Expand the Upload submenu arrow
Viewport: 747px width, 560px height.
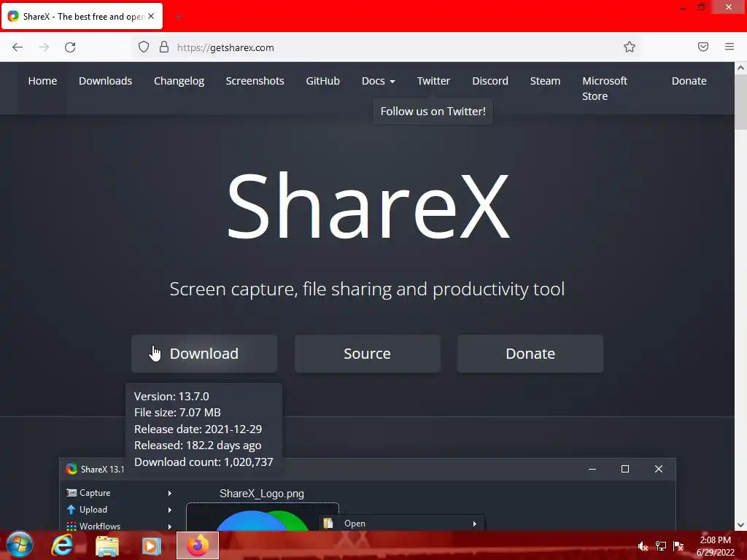click(x=169, y=510)
